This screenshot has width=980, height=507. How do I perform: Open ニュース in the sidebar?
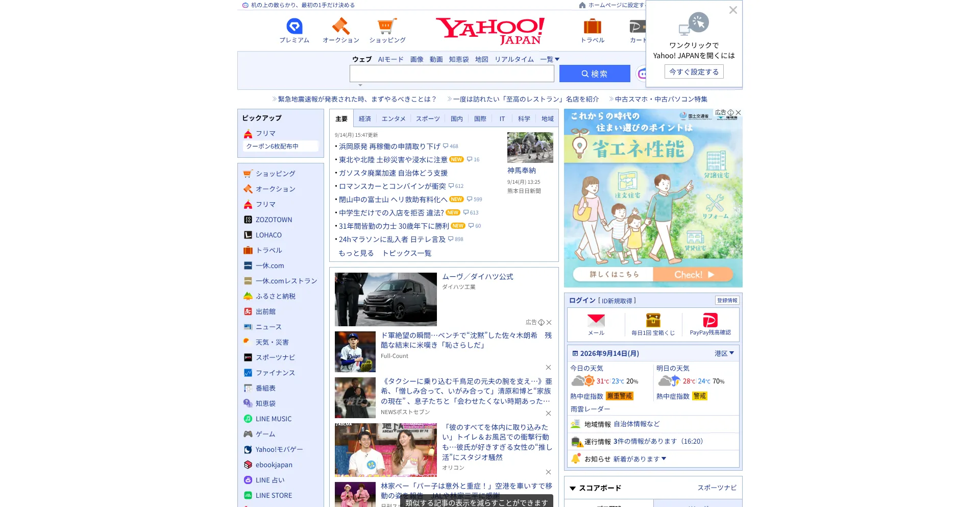coord(268,327)
